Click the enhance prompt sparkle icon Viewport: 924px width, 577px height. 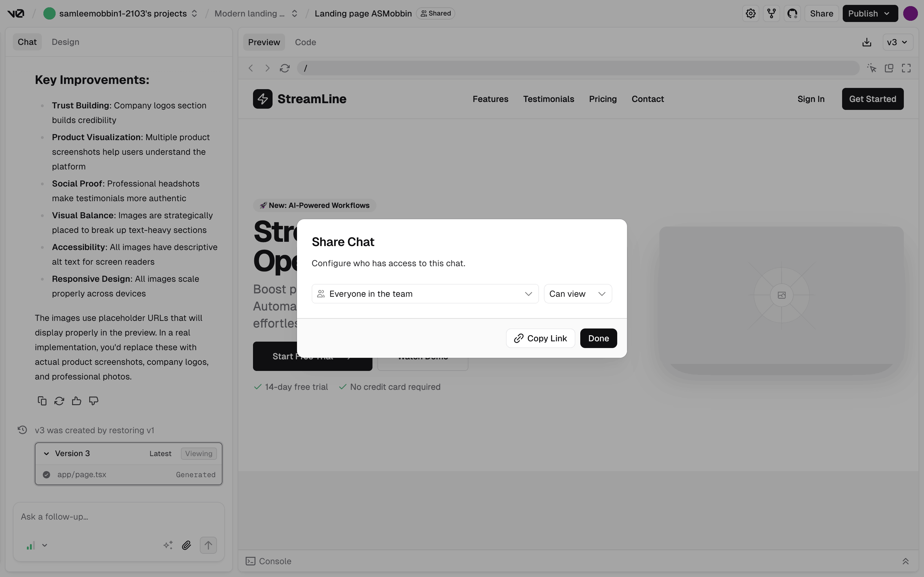[168, 545]
